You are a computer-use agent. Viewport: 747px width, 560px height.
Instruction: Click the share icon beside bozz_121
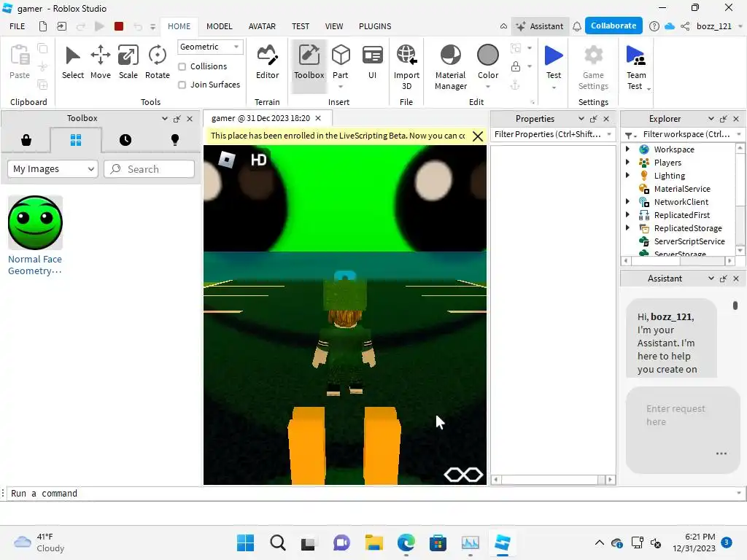[x=685, y=26]
